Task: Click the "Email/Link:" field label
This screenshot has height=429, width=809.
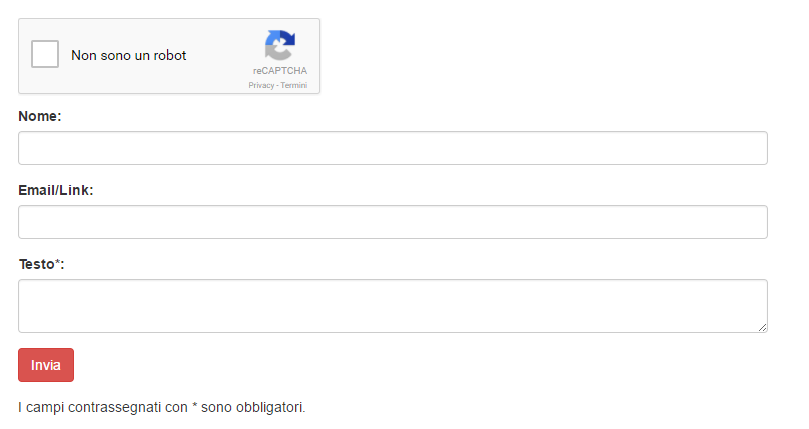Action: (x=56, y=190)
